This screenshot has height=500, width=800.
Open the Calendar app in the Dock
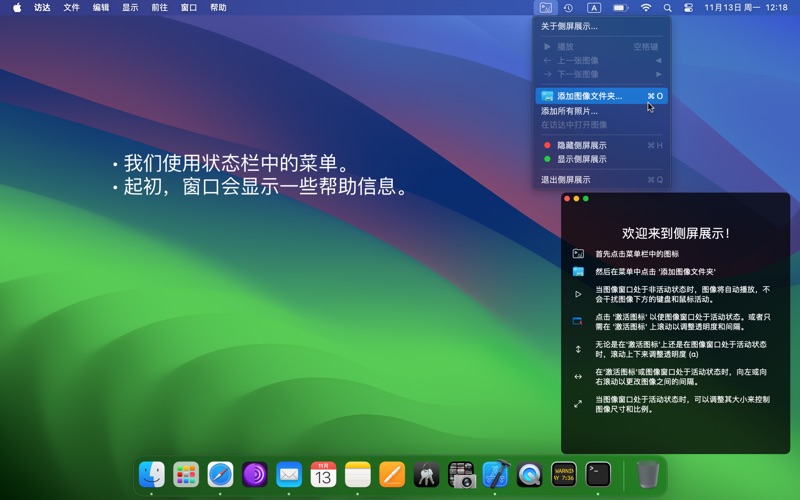(323, 474)
